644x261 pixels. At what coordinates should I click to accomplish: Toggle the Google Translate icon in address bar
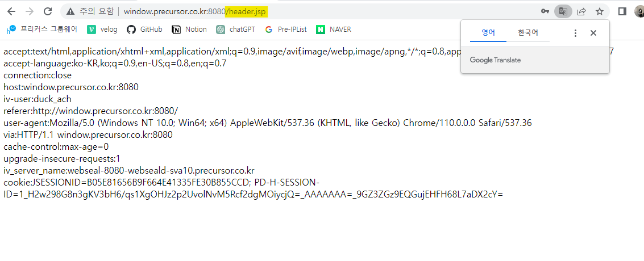[x=563, y=11]
